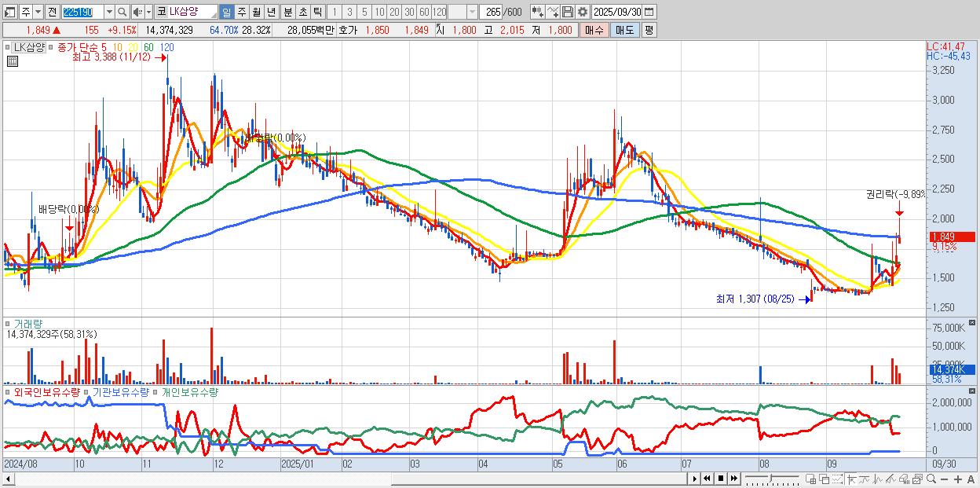
Task: Click the date field 2025/09/30
Action: coord(616,12)
